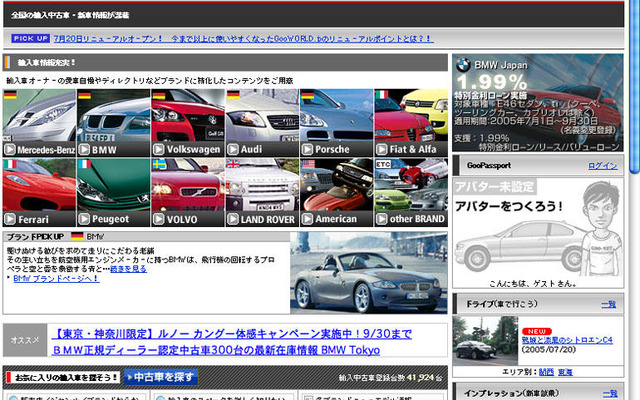Click the ログイン link in GooPassport
Image resolution: width=640 pixels, height=400 pixels.
pyautogui.click(x=602, y=166)
